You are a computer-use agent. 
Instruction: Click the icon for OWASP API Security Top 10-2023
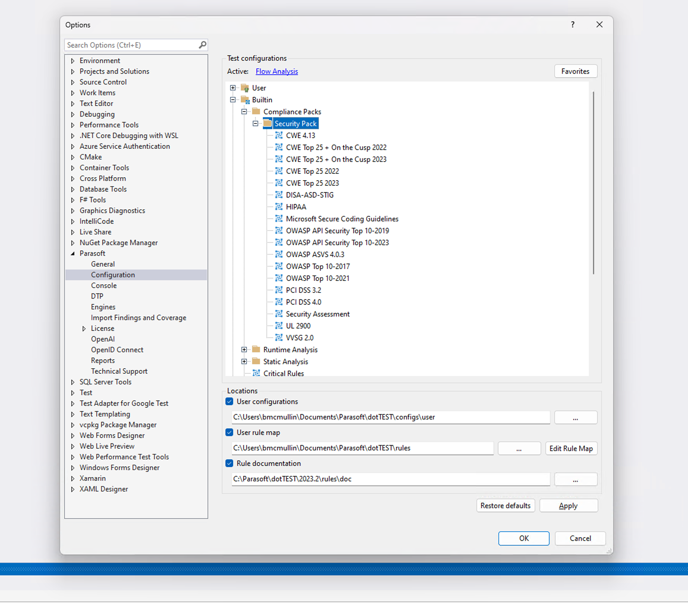279,243
